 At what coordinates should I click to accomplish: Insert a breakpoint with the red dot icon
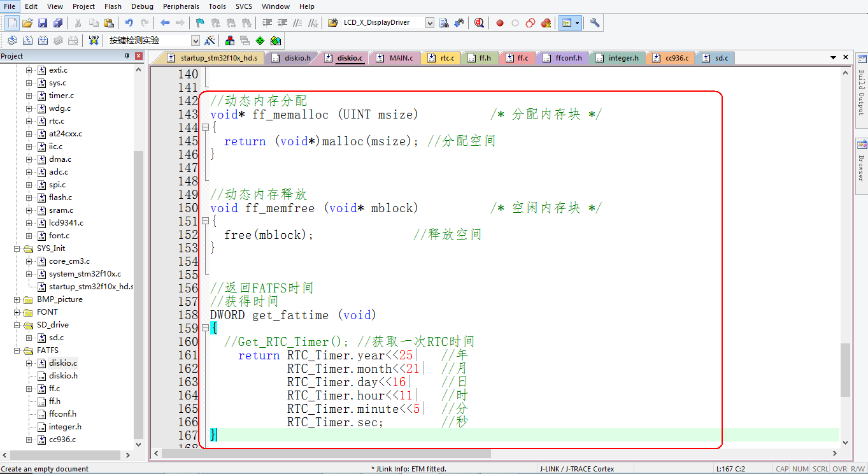tap(500, 23)
